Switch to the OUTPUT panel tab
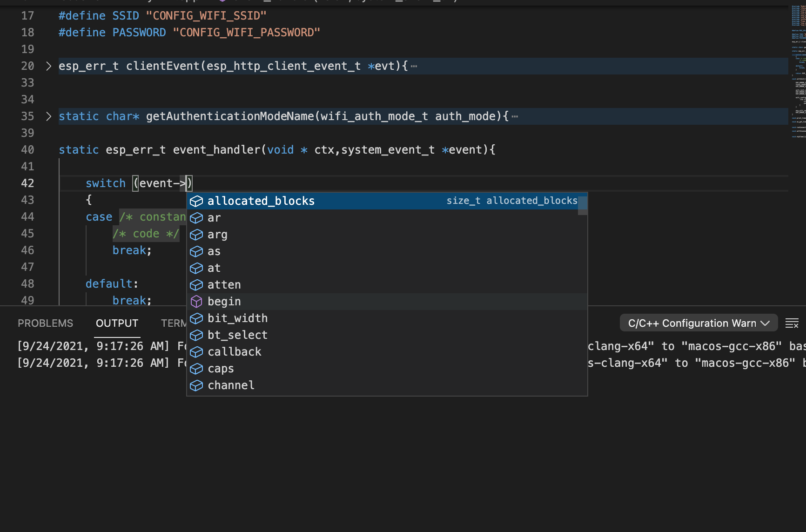The height and width of the screenshot is (532, 806). click(117, 323)
